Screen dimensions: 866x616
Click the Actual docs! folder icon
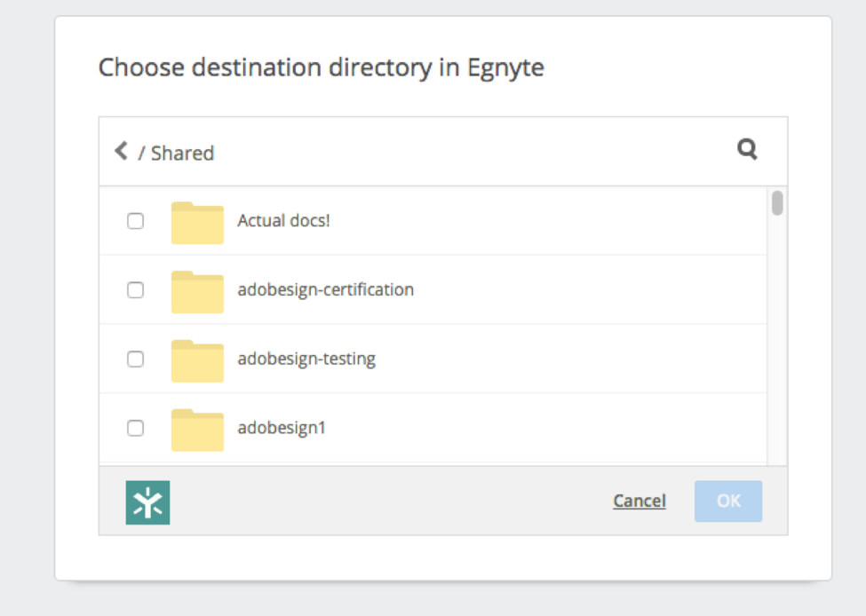[x=197, y=223]
